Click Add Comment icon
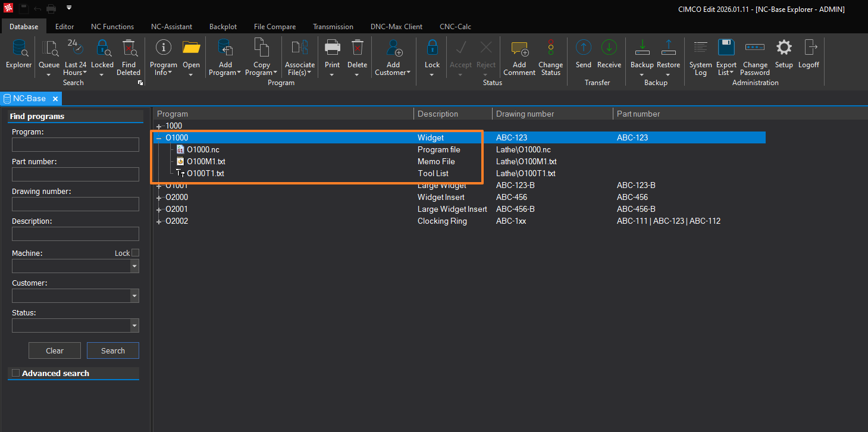Screen dimensions: 868x432 (x=519, y=49)
